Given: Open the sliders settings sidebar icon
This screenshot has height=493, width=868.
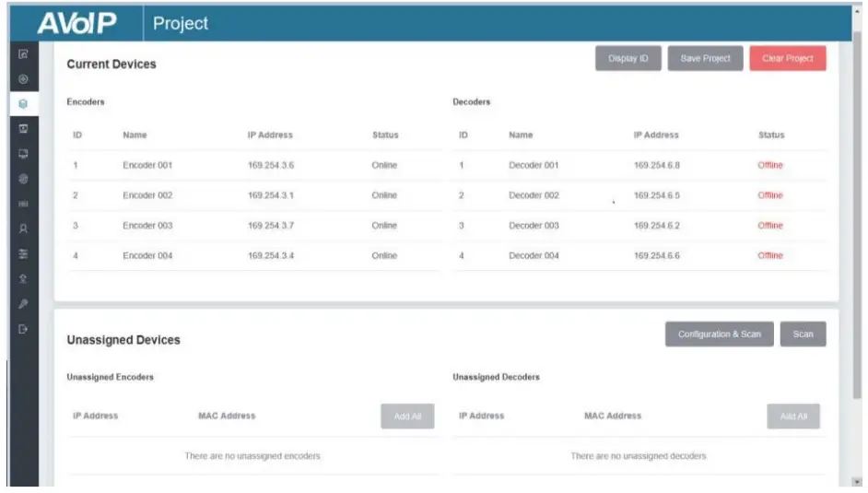Looking at the screenshot, I should tap(23, 254).
